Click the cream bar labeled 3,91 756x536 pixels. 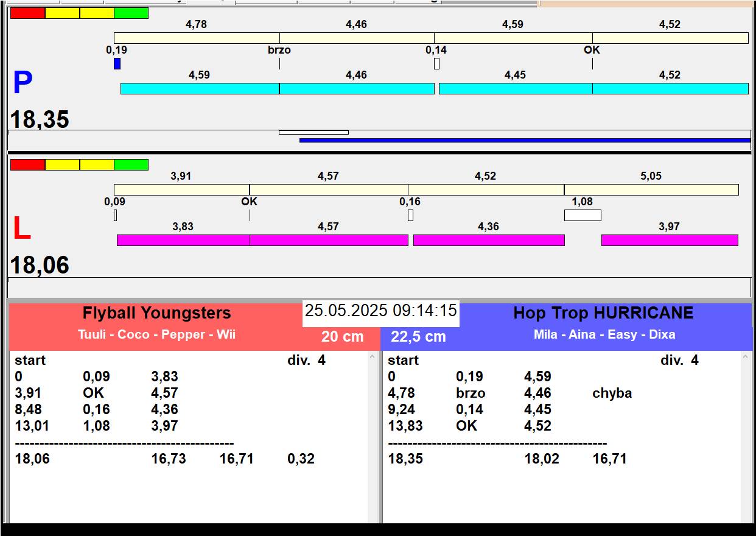181,189
